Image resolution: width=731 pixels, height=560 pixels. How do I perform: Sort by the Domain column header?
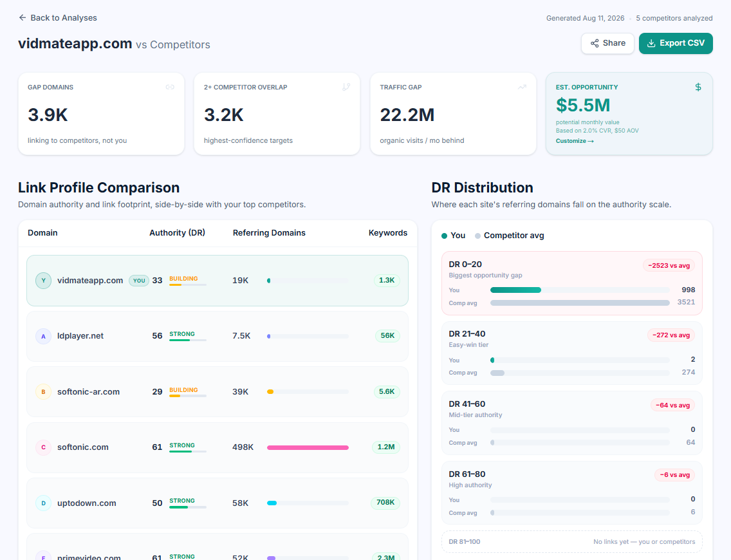point(42,232)
